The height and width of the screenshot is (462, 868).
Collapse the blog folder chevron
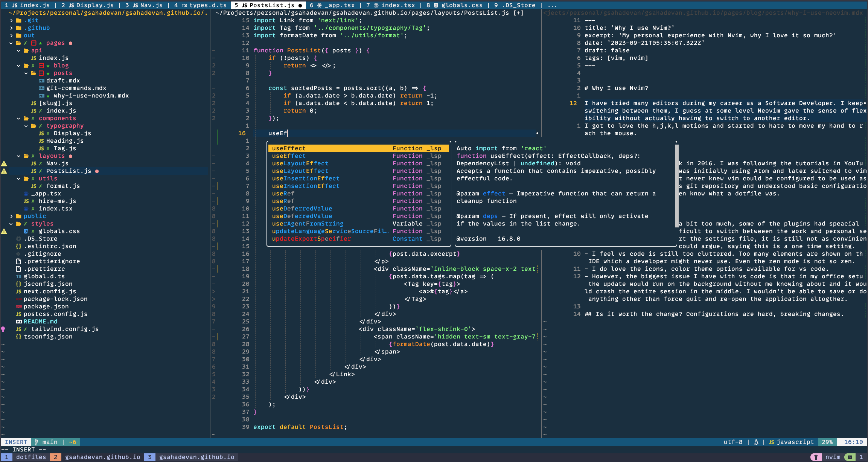tap(19, 66)
